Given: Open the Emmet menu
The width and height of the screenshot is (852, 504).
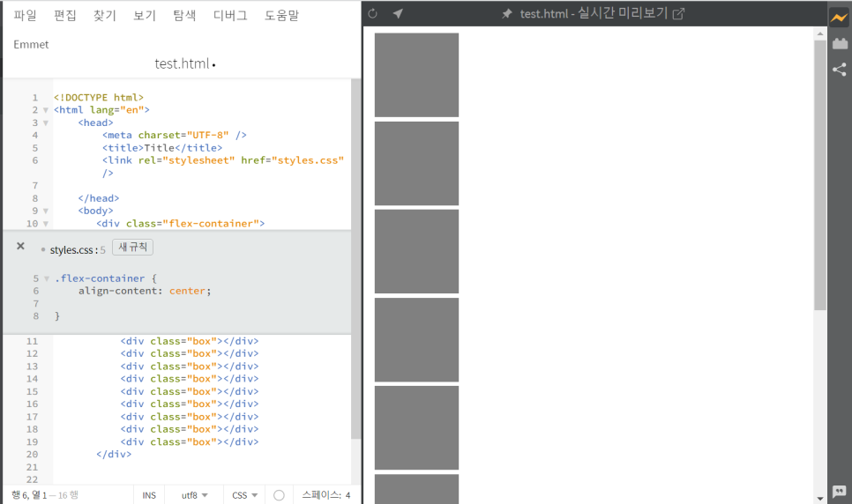Looking at the screenshot, I should tap(31, 45).
